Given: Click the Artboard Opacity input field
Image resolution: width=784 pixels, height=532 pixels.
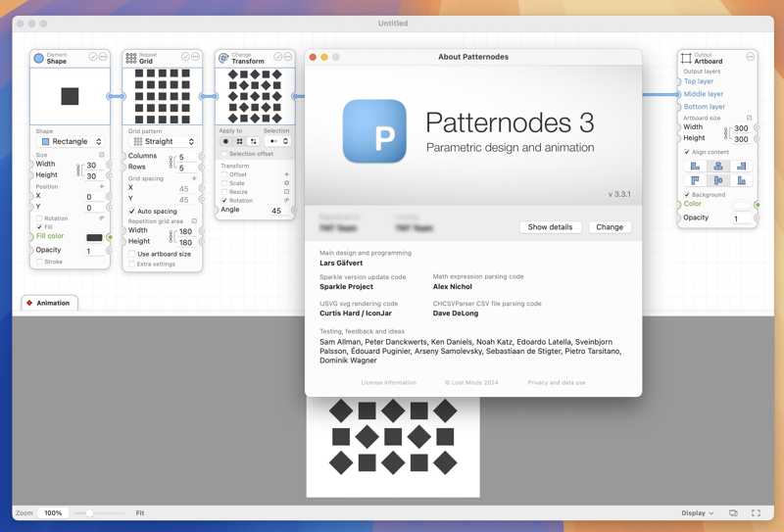Looking at the screenshot, I should (742, 218).
